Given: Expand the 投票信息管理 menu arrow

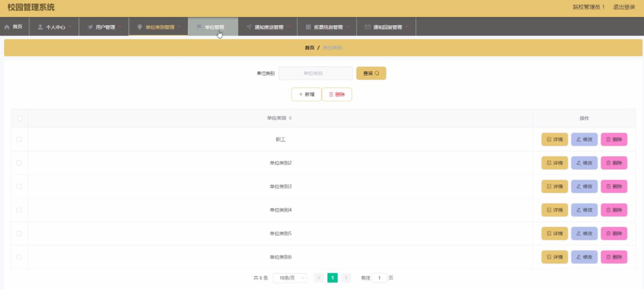Looking at the screenshot, I should [x=348, y=27].
